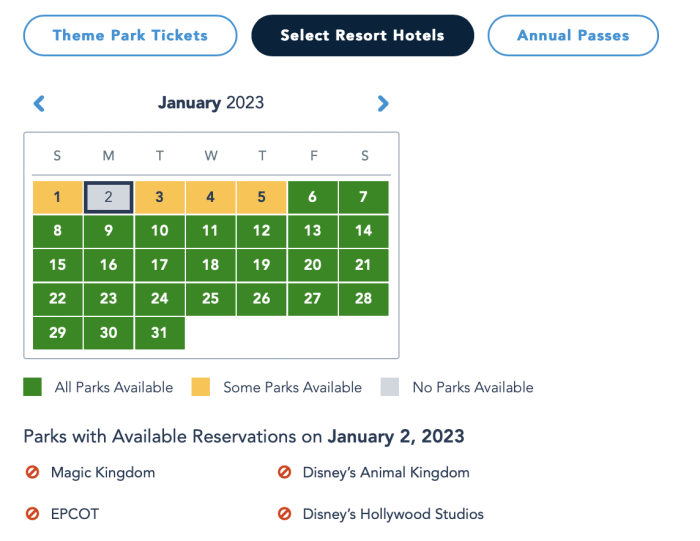Choose January 6 on the calendar
Image resolution: width=700 pixels, height=541 pixels.
click(312, 197)
